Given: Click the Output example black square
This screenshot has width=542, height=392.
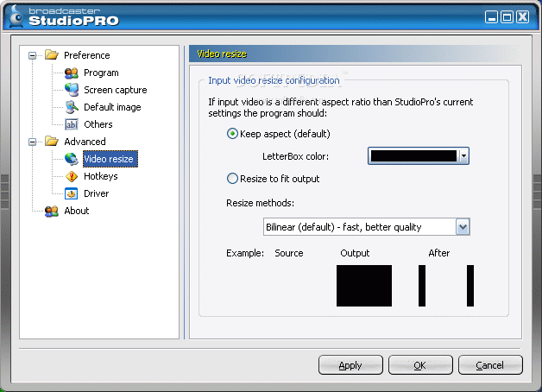Looking at the screenshot, I should [364, 286].
